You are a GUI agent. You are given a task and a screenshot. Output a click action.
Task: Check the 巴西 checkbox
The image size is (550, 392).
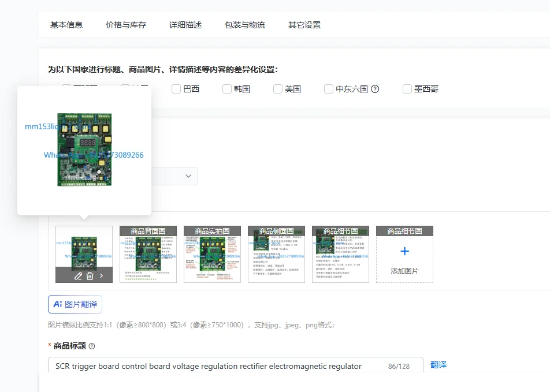[176, 89]
